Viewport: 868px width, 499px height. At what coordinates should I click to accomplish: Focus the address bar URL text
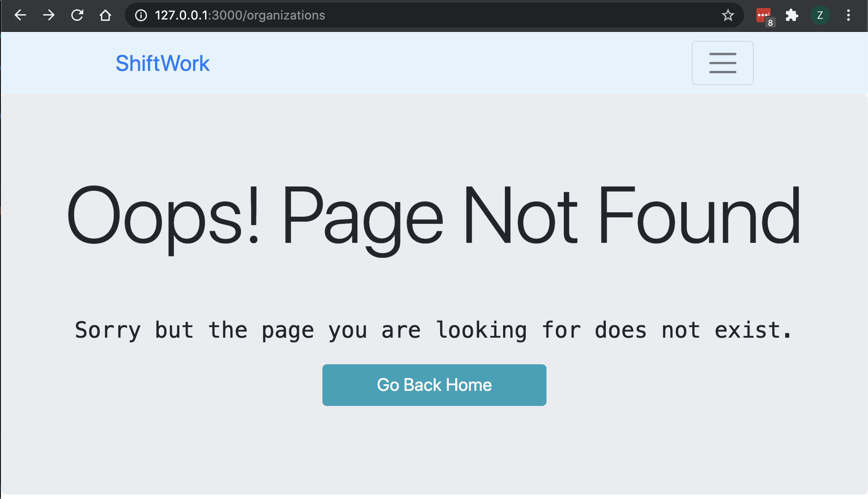click(240, 16)
